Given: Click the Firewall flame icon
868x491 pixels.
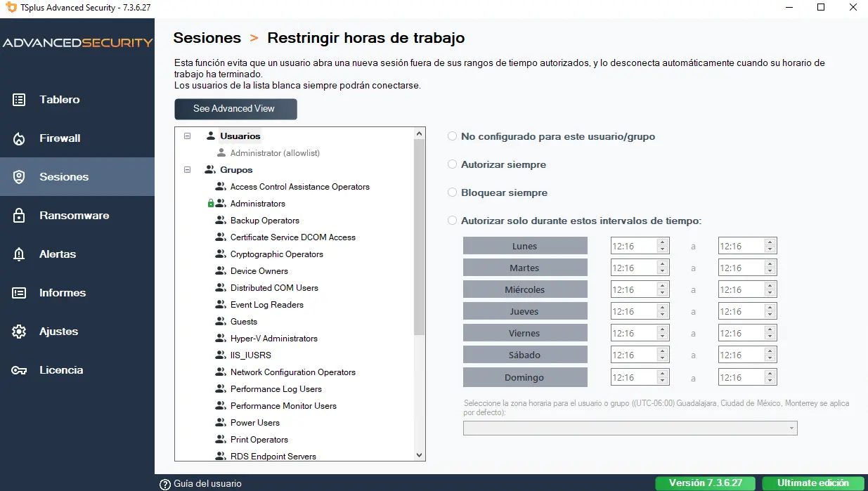Looking at the screenshot, I should [x=20, y=138].
